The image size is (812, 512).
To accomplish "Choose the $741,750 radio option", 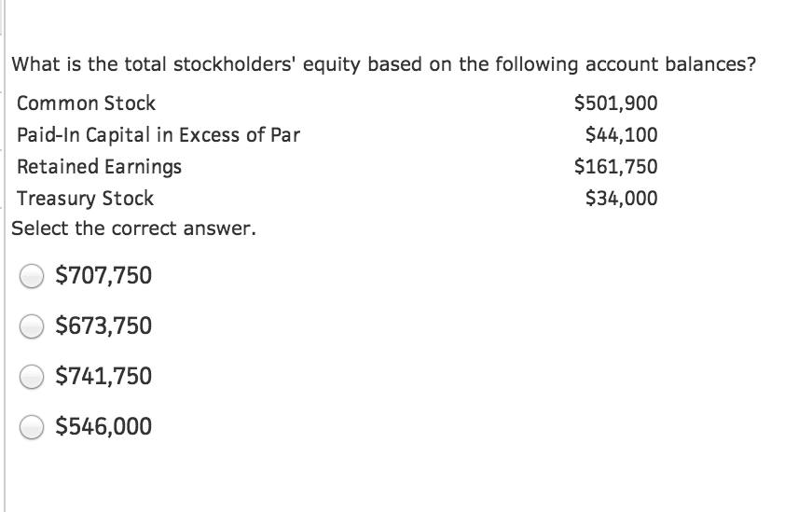I will point(34,377).
